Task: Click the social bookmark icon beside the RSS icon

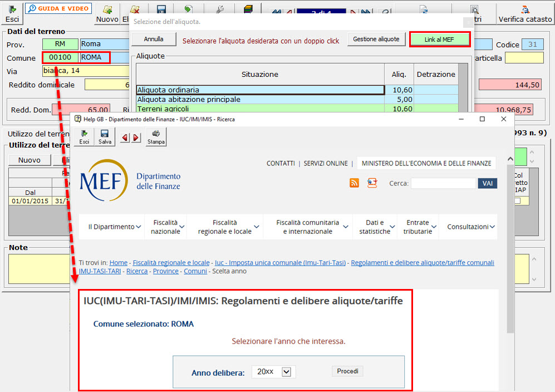Action: [372, 183]
